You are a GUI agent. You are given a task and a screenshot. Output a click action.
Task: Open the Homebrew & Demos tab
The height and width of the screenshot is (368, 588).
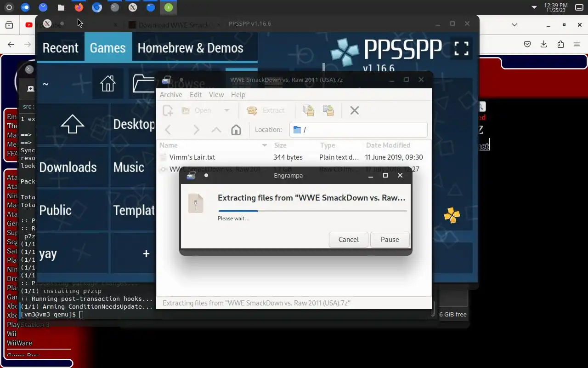pyautogui.click(x=190, y=48)
